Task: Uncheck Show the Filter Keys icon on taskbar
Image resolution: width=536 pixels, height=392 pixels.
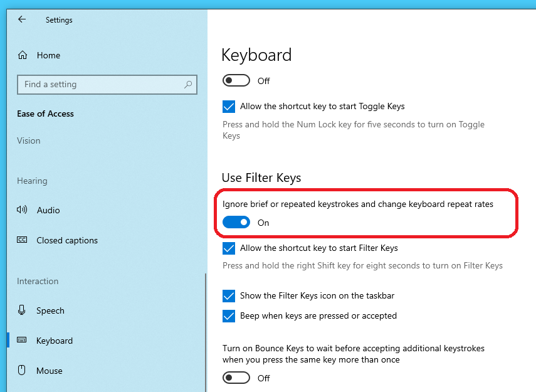Action: point(229,296)
